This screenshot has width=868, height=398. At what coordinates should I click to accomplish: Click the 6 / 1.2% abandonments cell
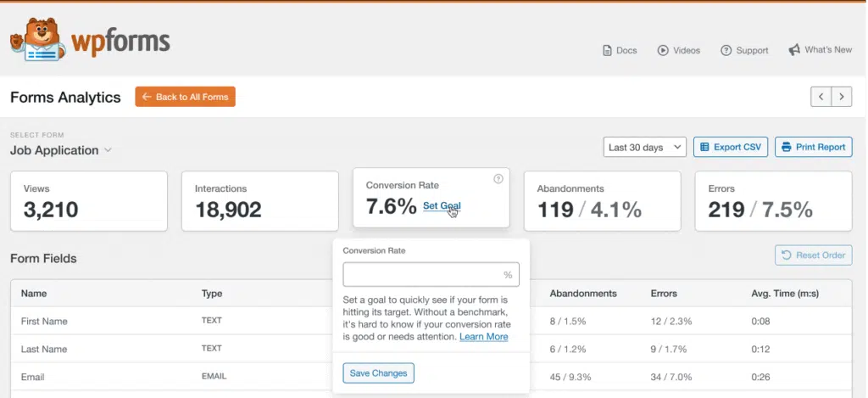[567, 350]
